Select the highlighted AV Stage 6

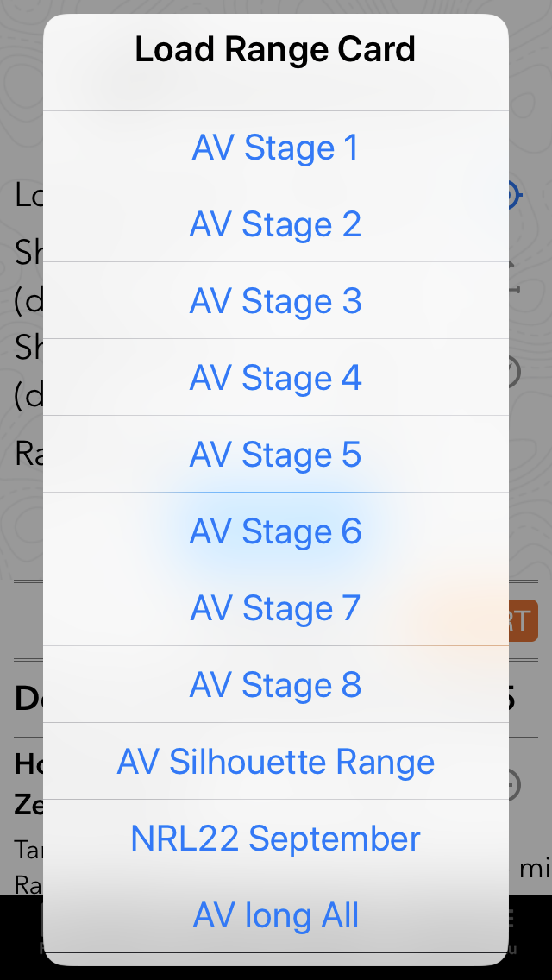276,531
